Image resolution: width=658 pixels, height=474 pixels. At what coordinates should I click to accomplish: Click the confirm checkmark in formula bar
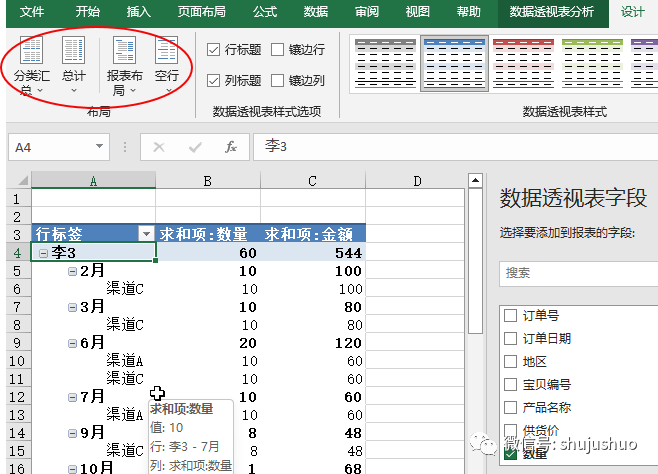(x=195, y=147)
